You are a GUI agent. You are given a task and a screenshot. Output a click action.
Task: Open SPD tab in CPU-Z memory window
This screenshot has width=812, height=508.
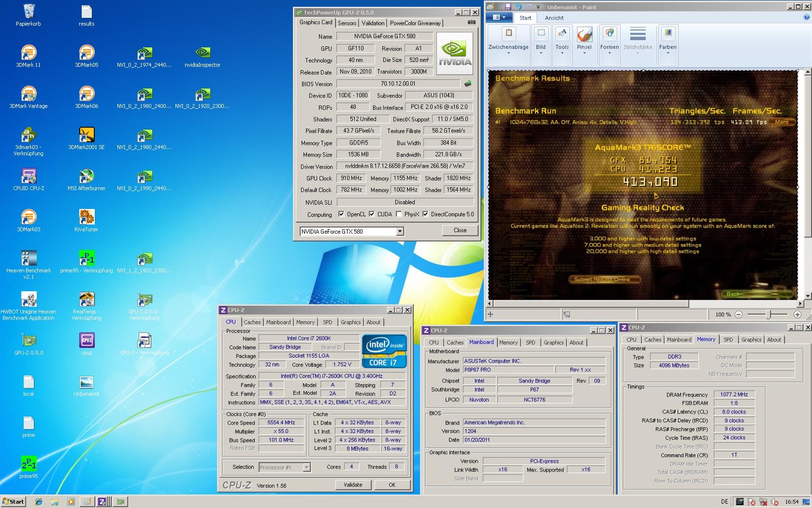click(x=728, y=339)
